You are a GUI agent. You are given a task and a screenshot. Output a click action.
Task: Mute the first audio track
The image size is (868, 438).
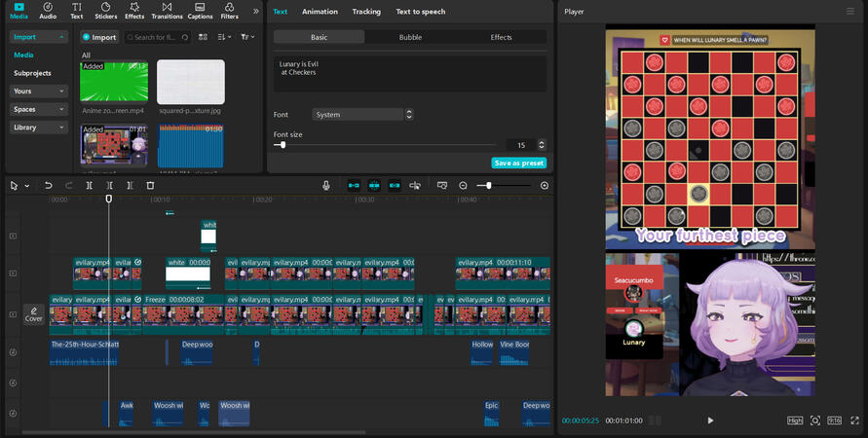click(x=13, y=352)
